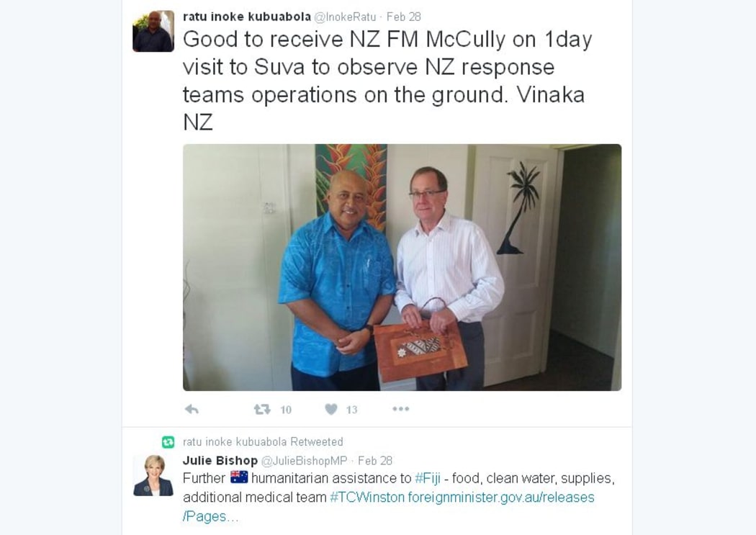Screen dimensions: 756x535
Task: Open the @JulieBishopMP handle
Action: (x=305, y=462)
